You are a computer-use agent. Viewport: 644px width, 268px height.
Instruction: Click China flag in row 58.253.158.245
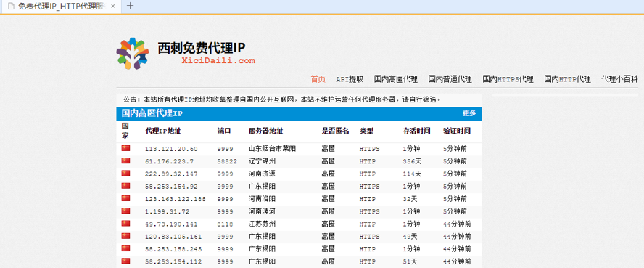[x=125, y=248]
